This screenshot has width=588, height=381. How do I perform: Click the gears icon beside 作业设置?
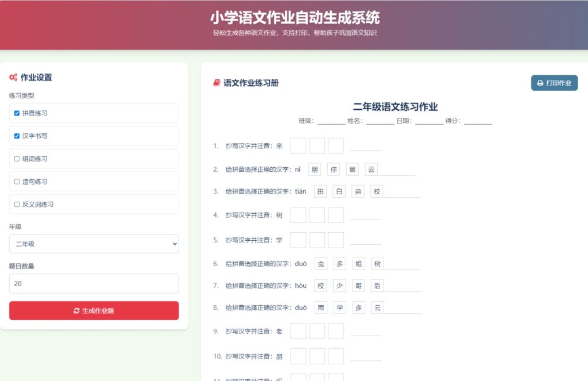(13, 78)
